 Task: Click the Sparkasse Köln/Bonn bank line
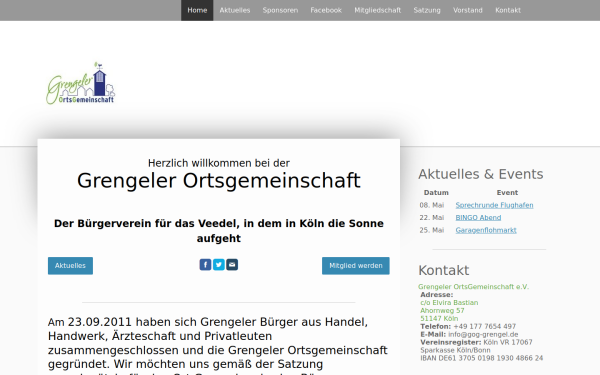[x=455, y=350]
